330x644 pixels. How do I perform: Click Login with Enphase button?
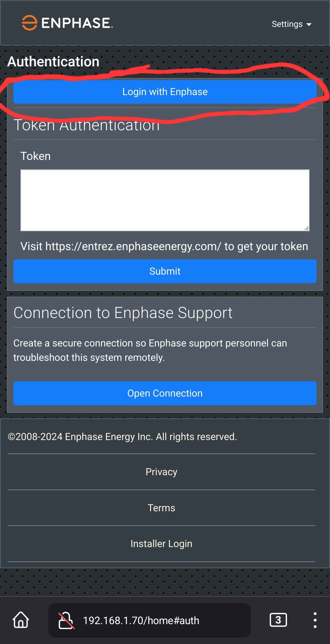point(165,92)
